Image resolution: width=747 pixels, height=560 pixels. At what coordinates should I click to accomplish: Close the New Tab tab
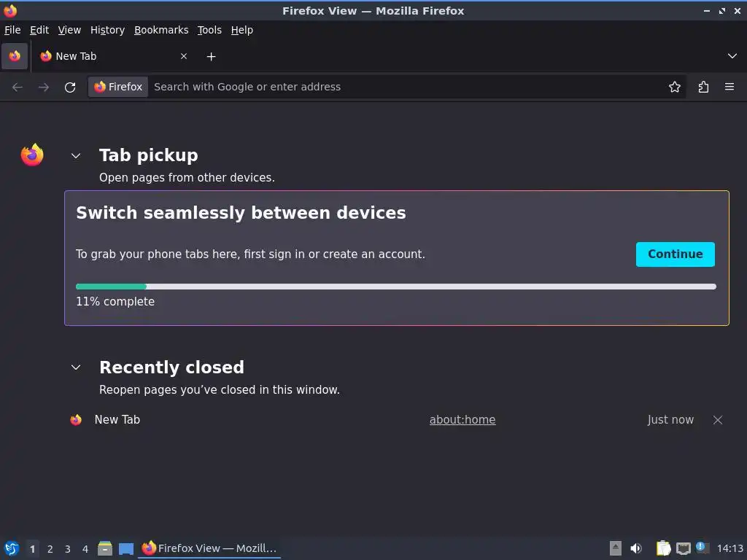point(183,56)
